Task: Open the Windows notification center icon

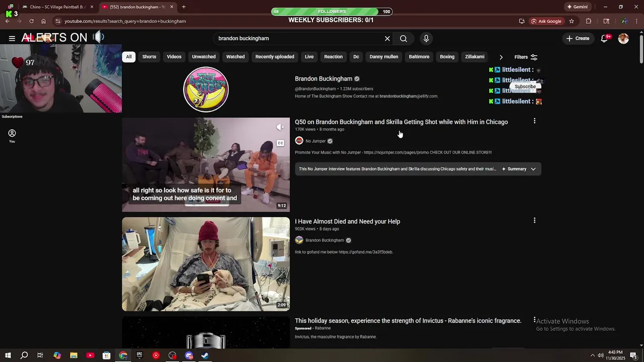Action: [633, 355]
